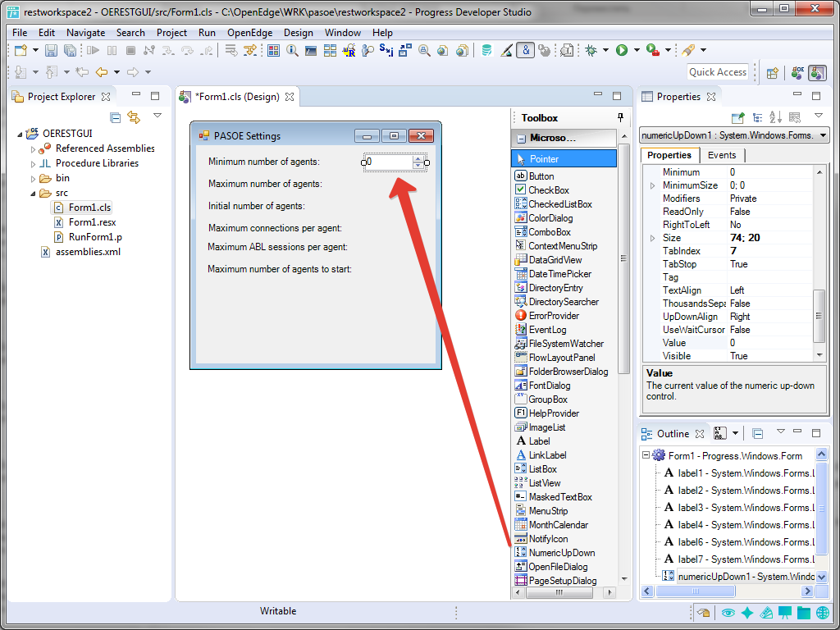Image resolution: width=840 pixels, height=630 pixels.
Task: Click the Toolbox pin icon
Action: (621, 117)
